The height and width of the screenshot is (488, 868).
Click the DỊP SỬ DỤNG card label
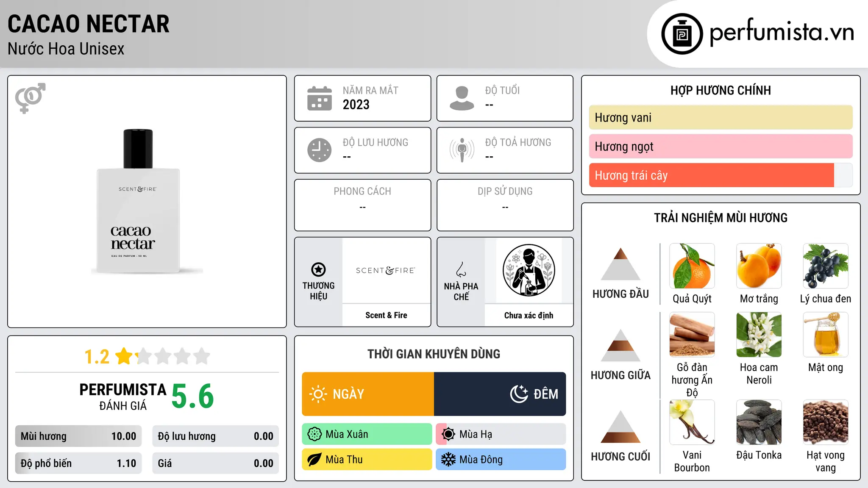point(505,191)
